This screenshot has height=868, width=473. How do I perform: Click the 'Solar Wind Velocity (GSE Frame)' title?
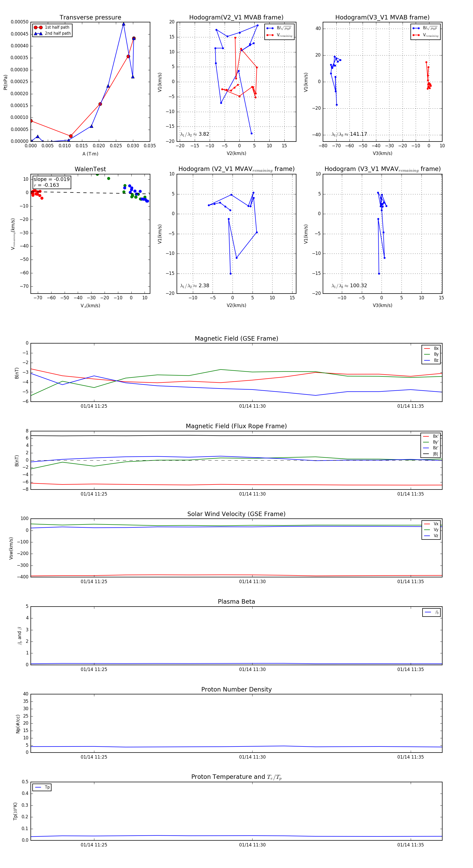(x=236, y=514)
